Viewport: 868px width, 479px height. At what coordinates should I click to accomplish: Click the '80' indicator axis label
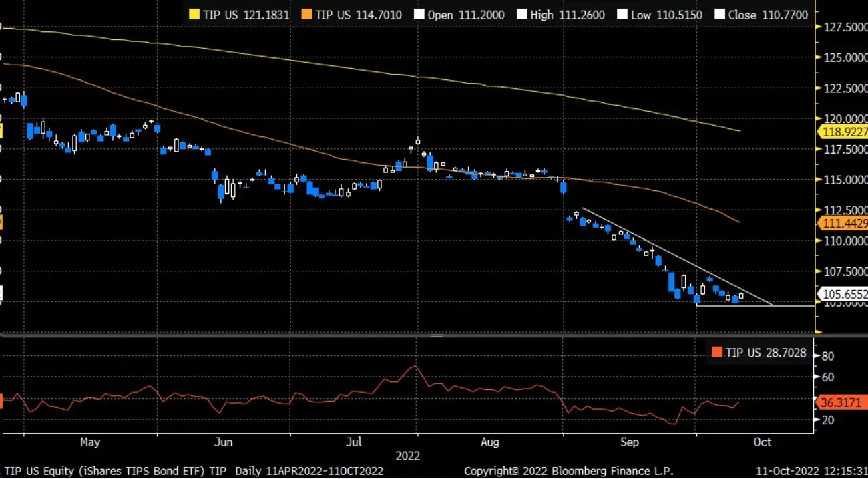click(x=828, y=356)
